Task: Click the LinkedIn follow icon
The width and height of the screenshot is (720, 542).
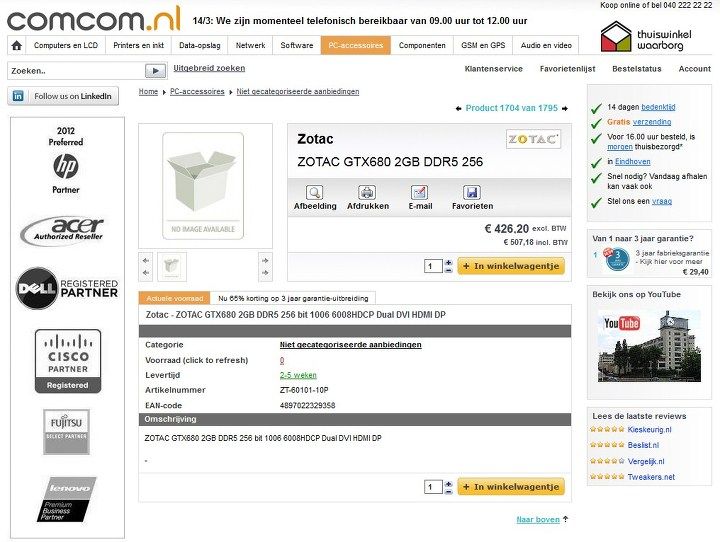Action: point(18,96)
